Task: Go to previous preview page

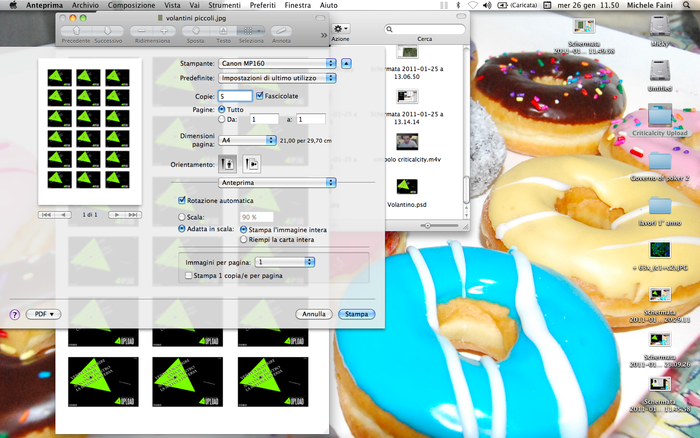Action: click(x=63, y=215)
